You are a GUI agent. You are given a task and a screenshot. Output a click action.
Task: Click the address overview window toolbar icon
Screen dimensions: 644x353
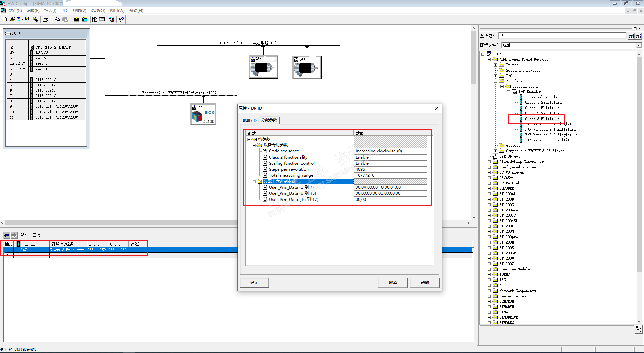click(x=102, y=19)
